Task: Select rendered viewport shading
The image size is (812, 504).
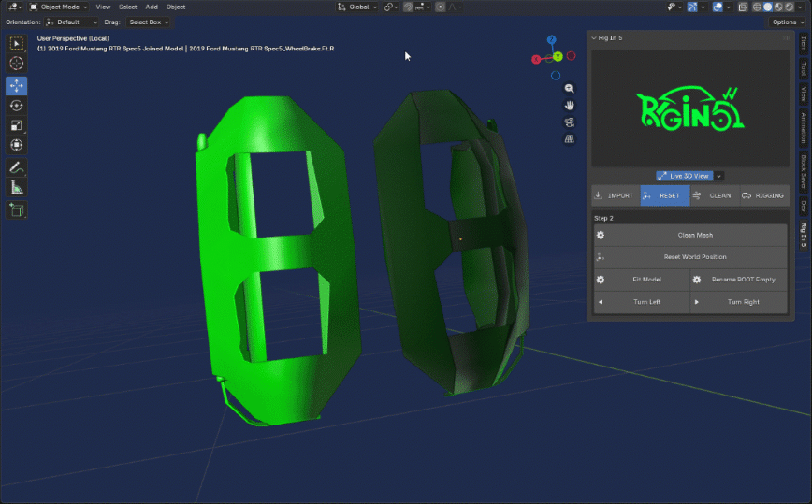Action: tap(790, 7)
